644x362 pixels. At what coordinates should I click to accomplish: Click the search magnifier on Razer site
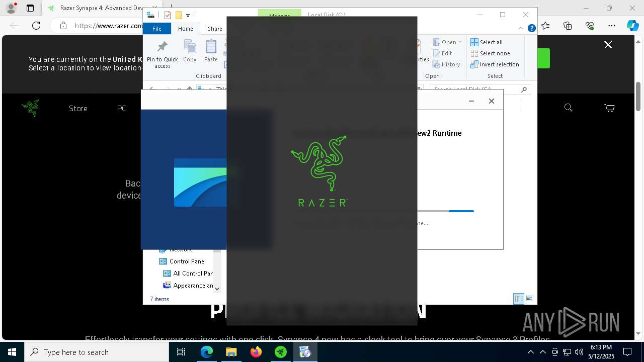click(x=568, y=108)
